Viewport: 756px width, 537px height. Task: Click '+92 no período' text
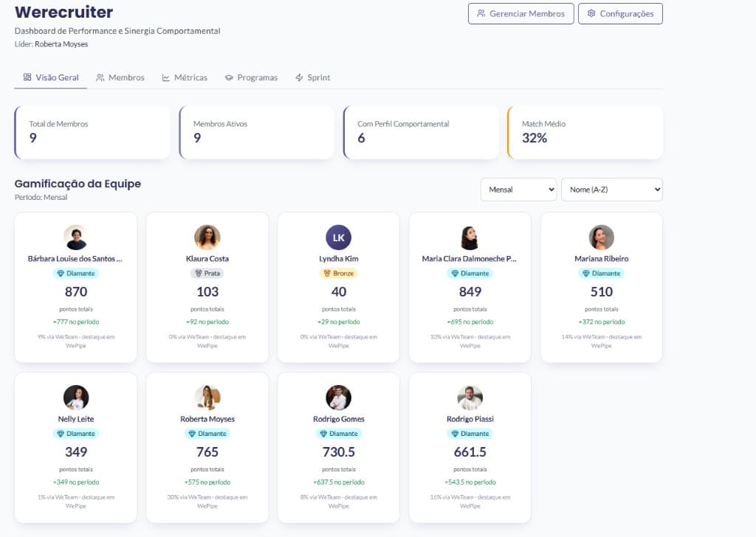(x=207, y=322)
